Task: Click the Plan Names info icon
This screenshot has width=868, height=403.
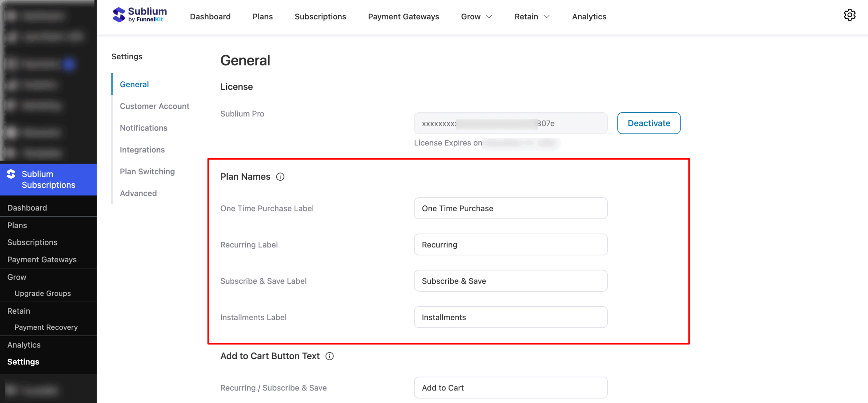Action: point(280,177)
